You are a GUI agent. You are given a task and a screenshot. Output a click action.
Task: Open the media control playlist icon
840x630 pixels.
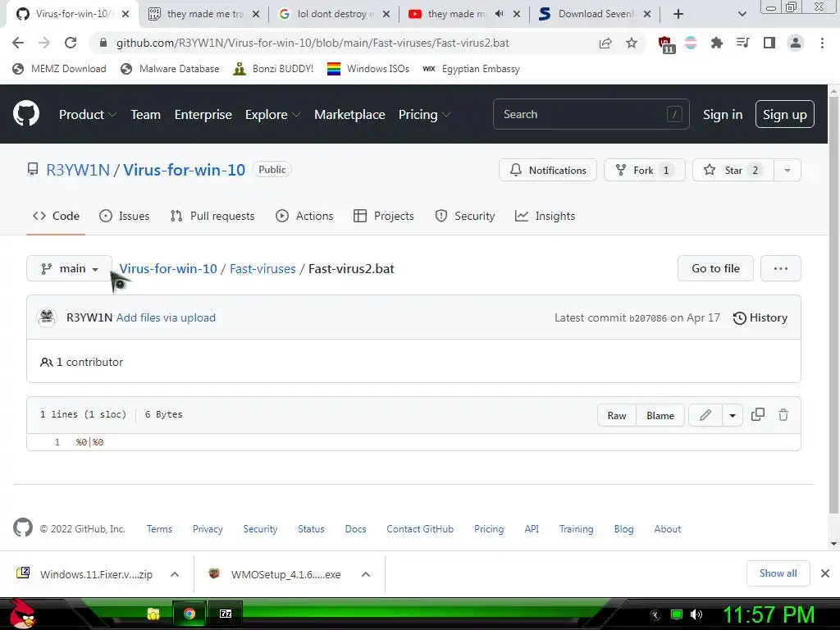click(742, 43)
